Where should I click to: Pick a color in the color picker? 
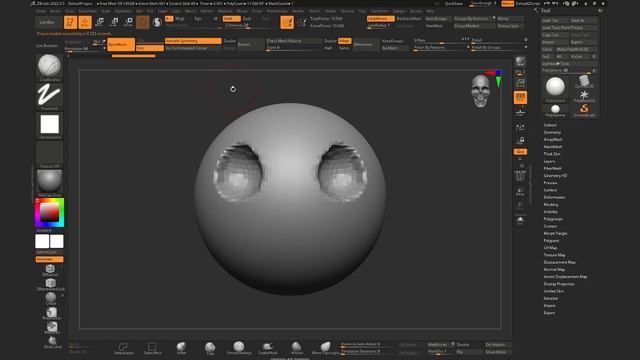(49, 213)
